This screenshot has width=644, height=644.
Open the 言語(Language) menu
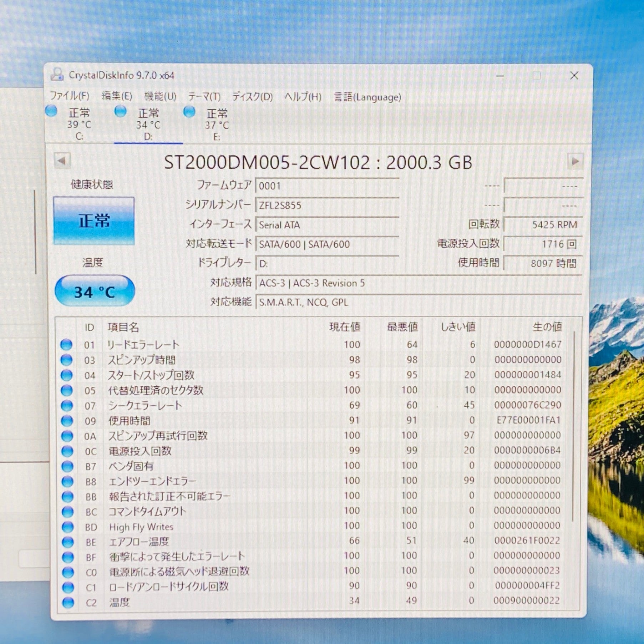[x=367, y=97]
